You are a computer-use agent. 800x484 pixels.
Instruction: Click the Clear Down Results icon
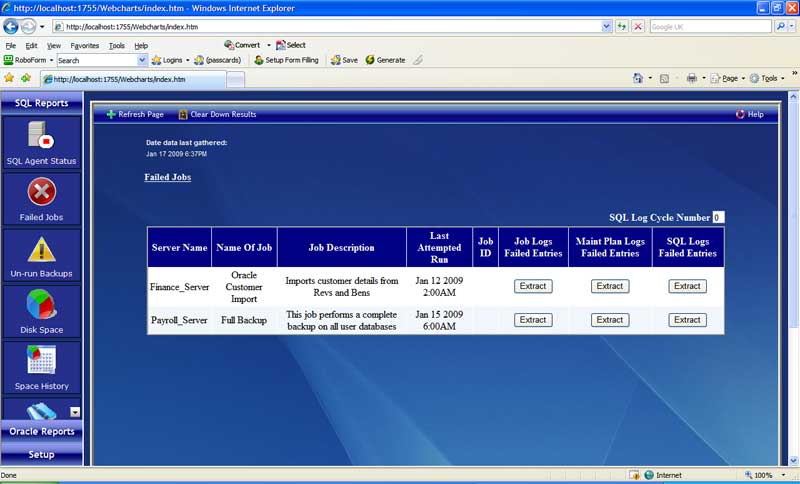point(183,114)
